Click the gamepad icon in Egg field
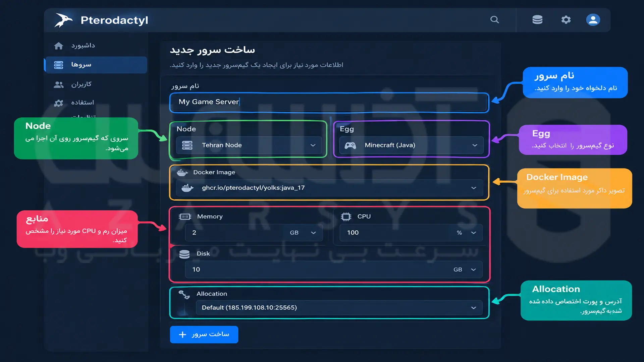The width and height of the screenshot is (644, 362). pyautogui.click(x=350, y=145)
